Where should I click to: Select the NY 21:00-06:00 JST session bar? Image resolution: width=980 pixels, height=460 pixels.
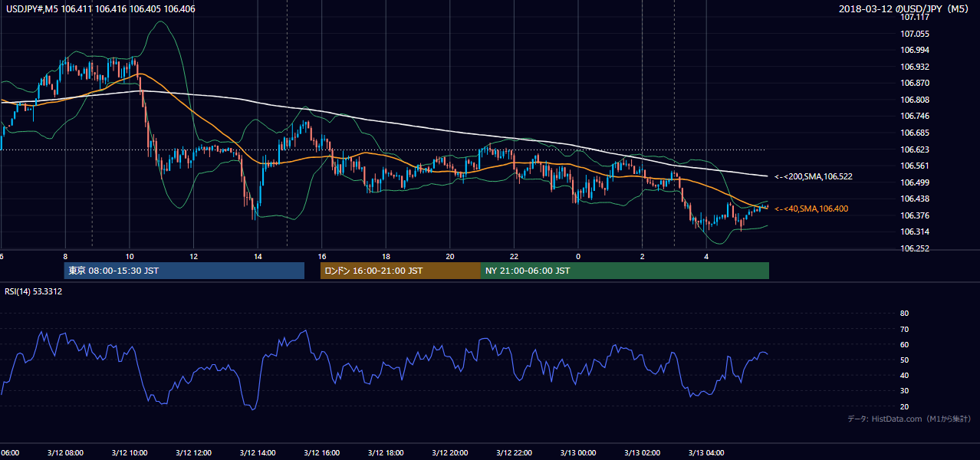(625, 271)
